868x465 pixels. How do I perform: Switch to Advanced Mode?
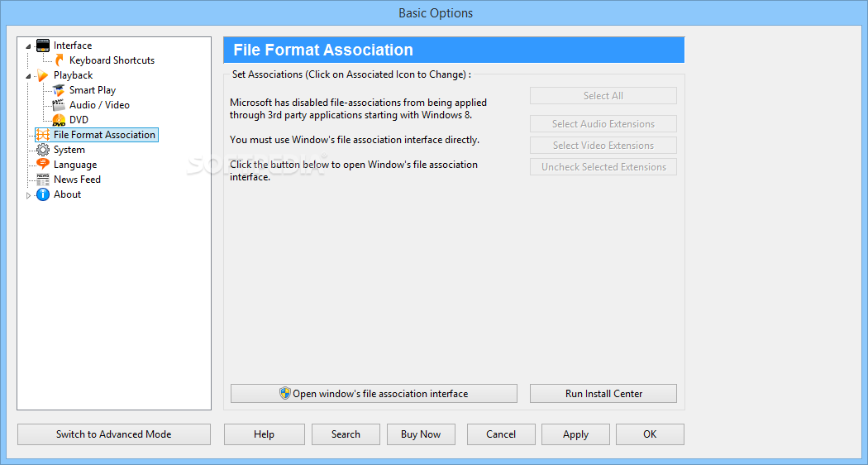point(114,434)
